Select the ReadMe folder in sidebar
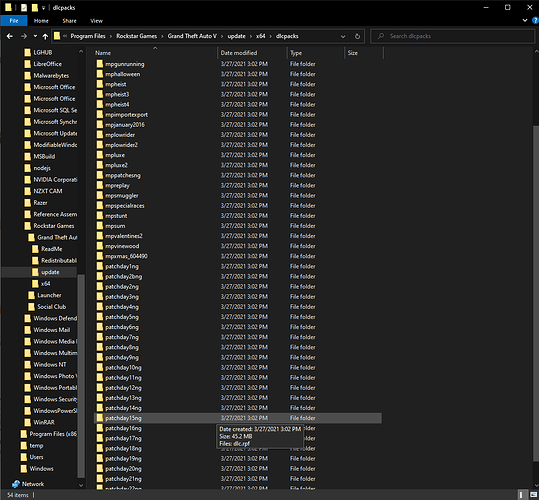Viewport: 539px width, 500px height. (x=52, y=249)
